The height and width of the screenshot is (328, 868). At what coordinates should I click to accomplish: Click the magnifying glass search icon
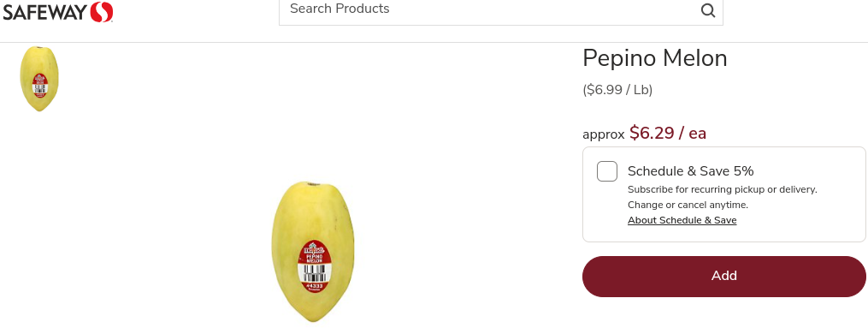(708, 10)
